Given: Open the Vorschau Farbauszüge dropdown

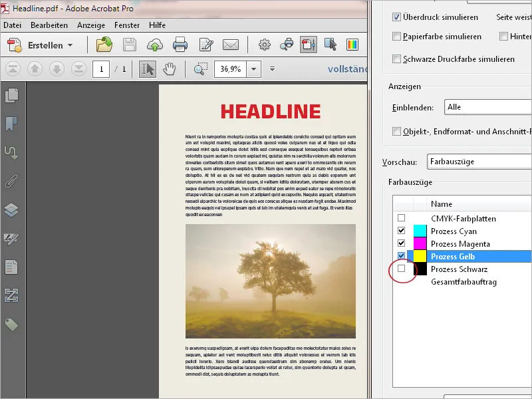Looking at the screenshot, I should pos(479,162).
